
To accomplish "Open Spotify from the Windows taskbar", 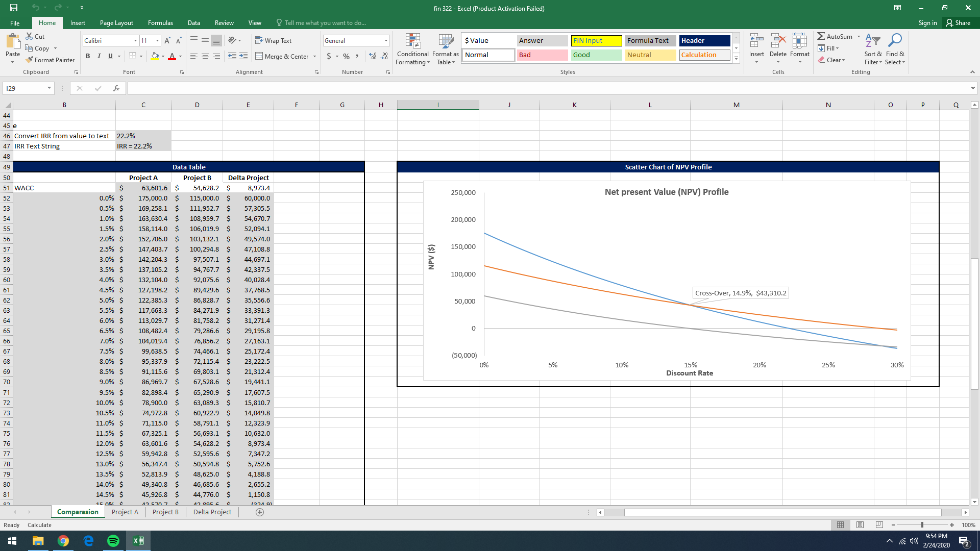I will 113,541.
